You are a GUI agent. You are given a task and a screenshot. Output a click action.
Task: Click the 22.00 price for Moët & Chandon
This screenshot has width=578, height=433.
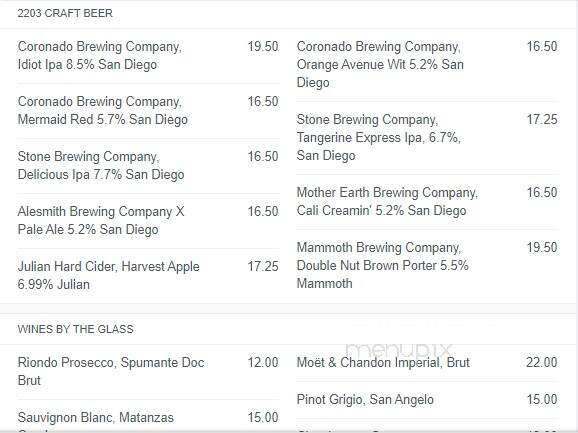coord(542,362)
